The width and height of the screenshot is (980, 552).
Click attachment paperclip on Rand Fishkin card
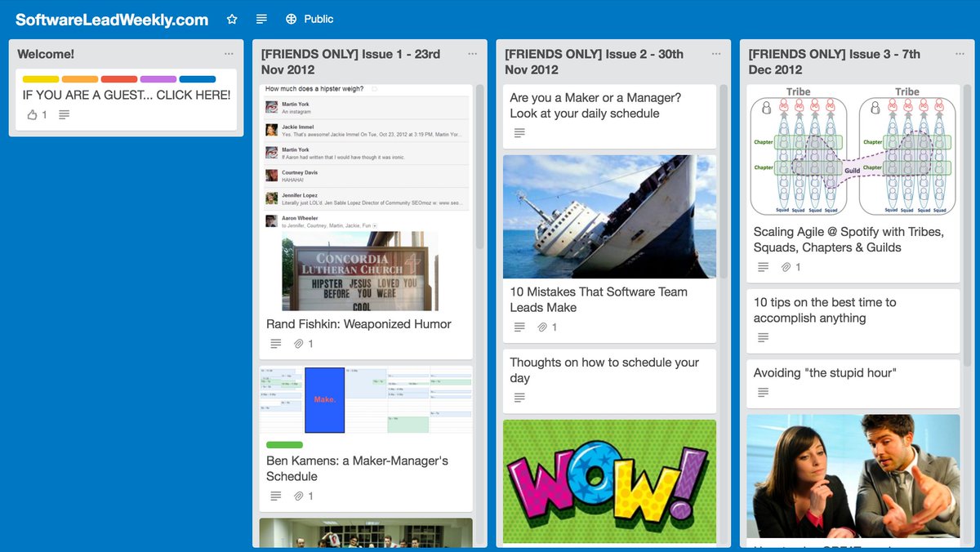299,344
